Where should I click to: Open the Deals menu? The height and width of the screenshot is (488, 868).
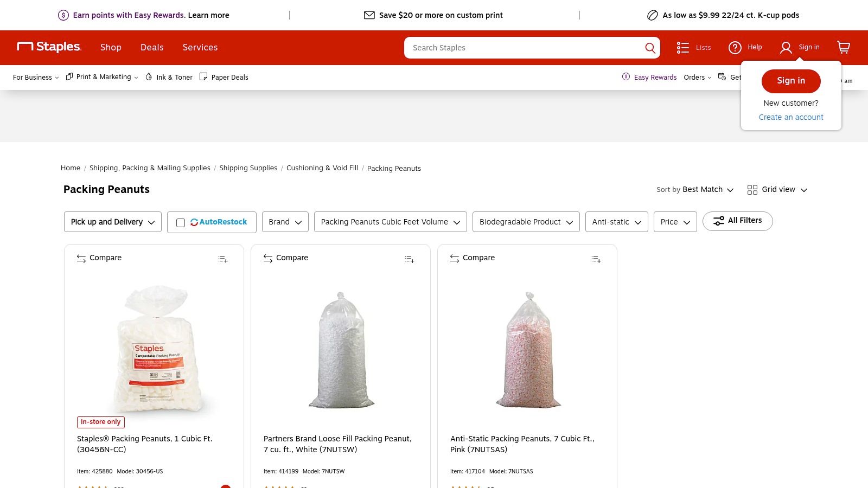[152, 48]
